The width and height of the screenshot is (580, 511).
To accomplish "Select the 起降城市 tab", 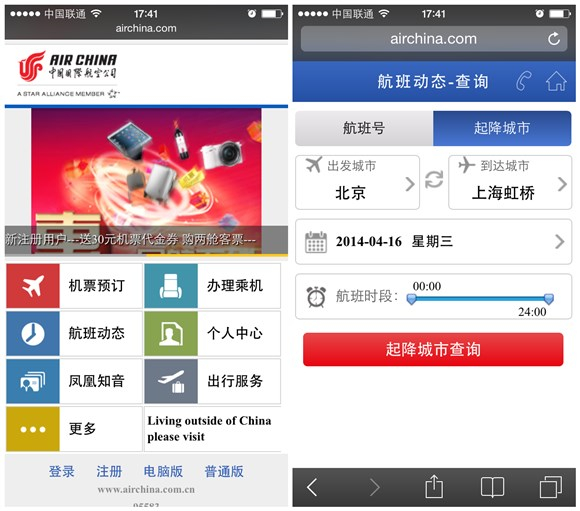I will (502, 128).
